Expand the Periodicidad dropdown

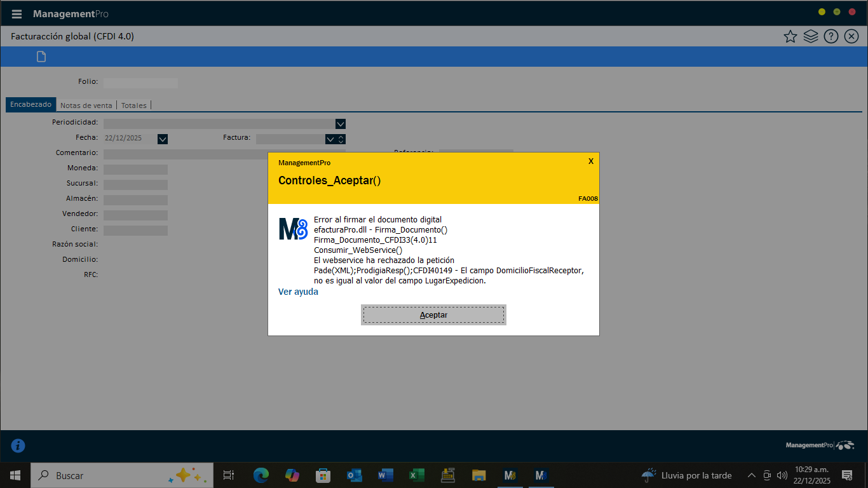340,124
